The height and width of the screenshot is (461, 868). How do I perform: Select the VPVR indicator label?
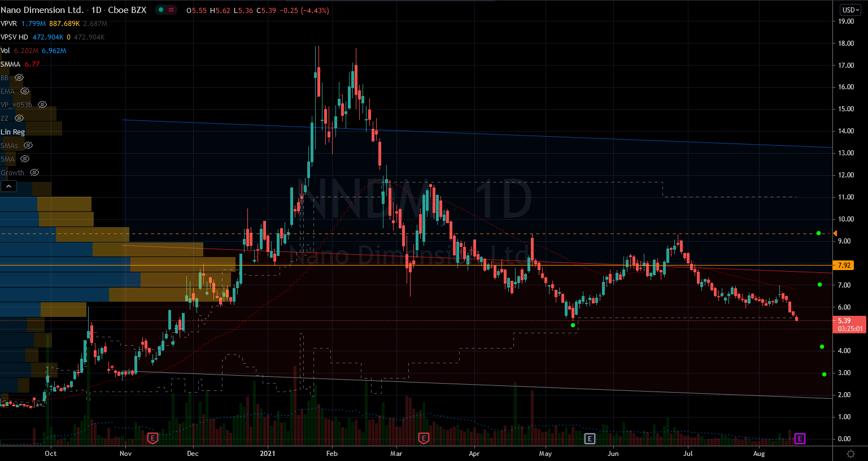[9, 24]
